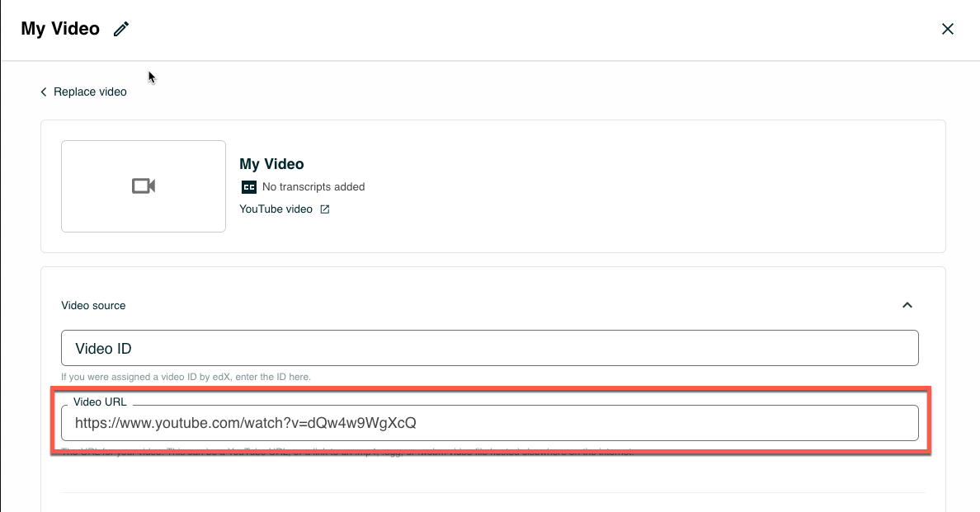
Task: Click the back chevron beside Replace video
Action: coord(44,92)
